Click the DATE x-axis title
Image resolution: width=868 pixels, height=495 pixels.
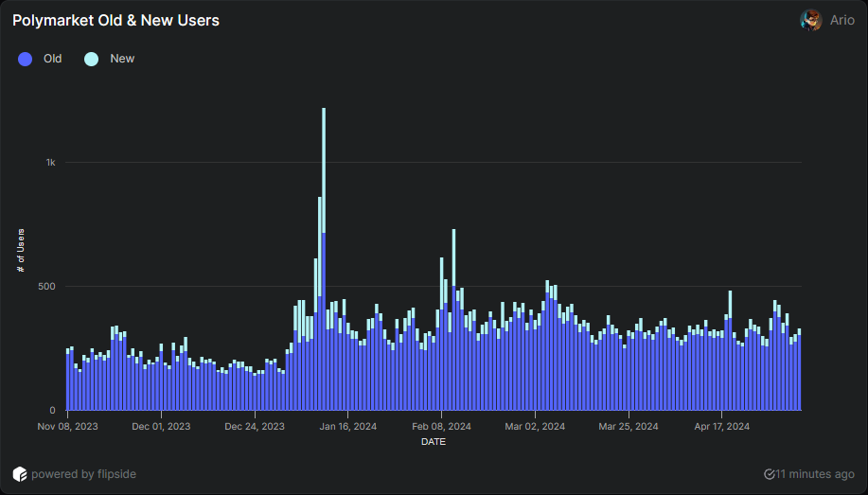click(434, 442)
